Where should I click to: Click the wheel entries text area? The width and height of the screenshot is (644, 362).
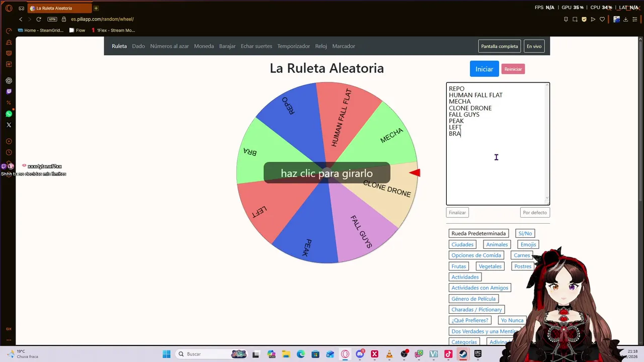498,144
